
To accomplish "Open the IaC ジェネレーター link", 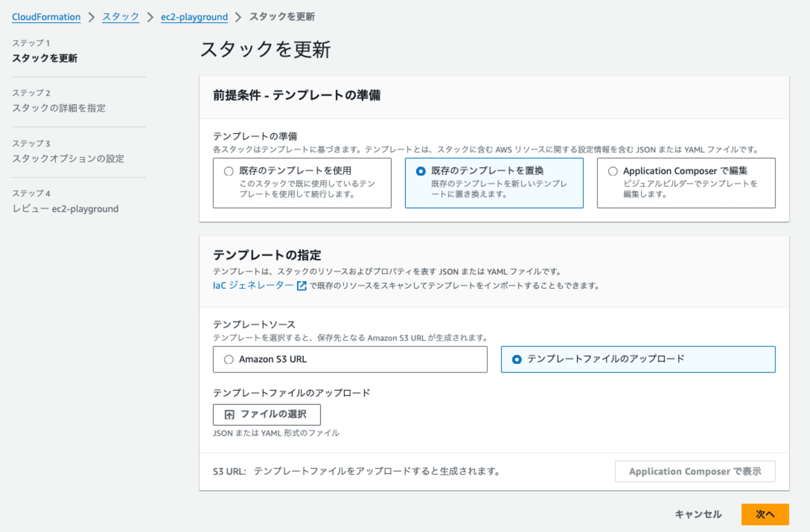I will (253, 285).
